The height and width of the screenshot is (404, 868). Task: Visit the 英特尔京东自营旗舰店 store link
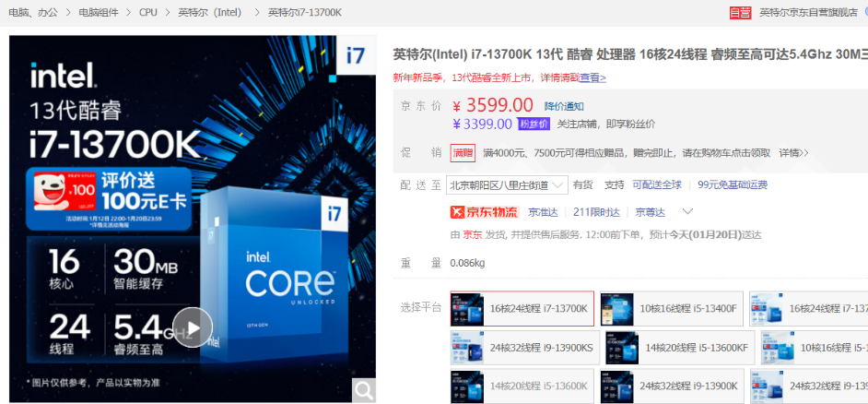808,13
